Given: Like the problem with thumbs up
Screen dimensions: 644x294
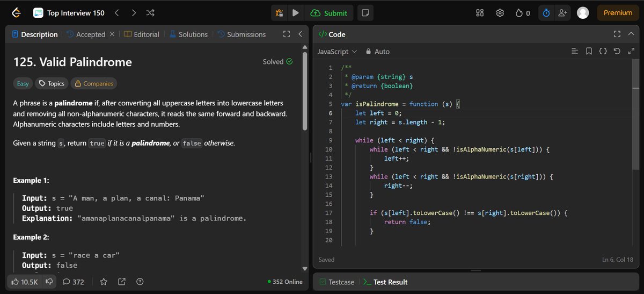Looking at the screenshot, I should (x=25, y=282).
